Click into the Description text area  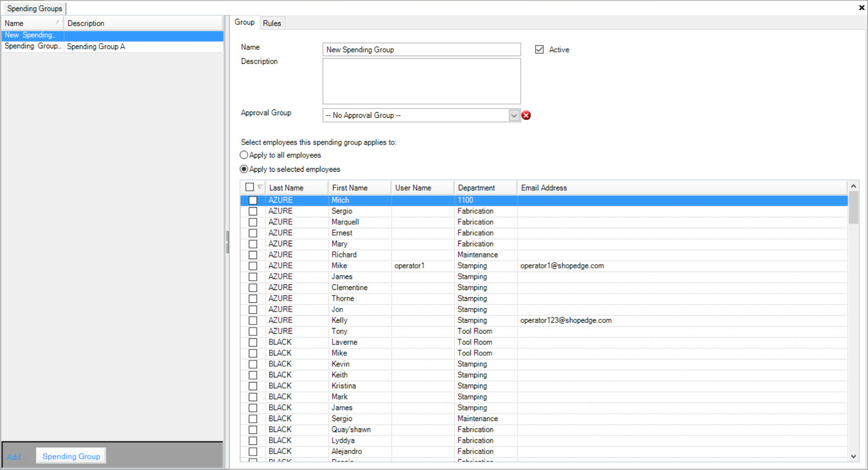(421, 81)
